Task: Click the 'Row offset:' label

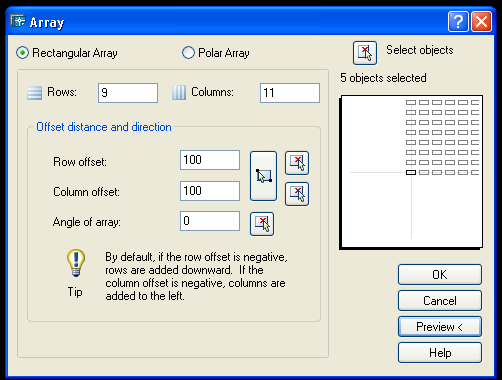Action: click(x=80, y=162)
